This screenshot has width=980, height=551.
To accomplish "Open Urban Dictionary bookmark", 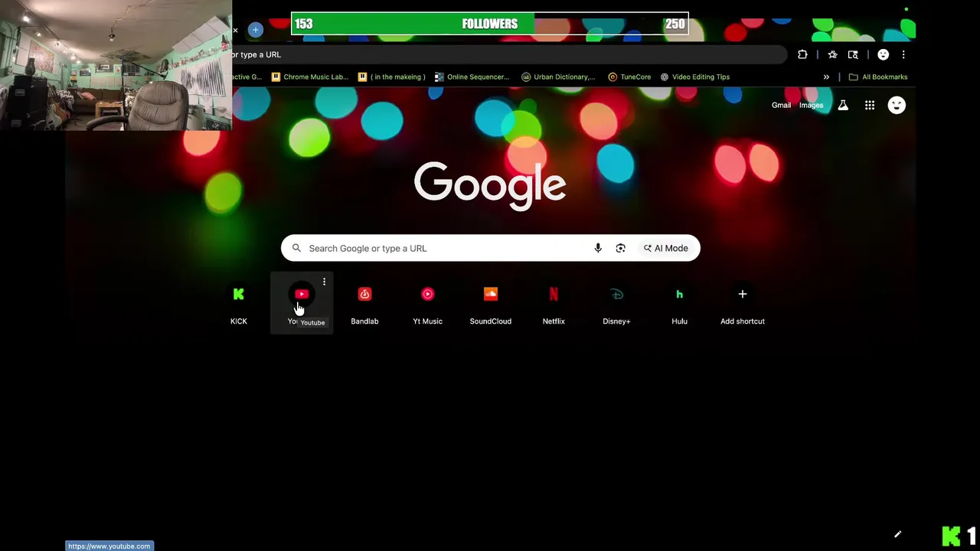I will tap(558, 77).
